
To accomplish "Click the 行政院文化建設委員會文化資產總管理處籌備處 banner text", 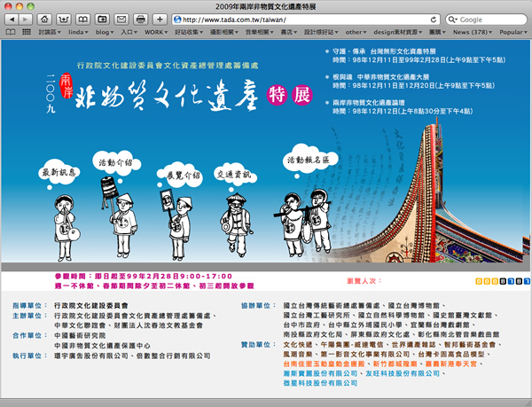I will [x=168, y=66].
